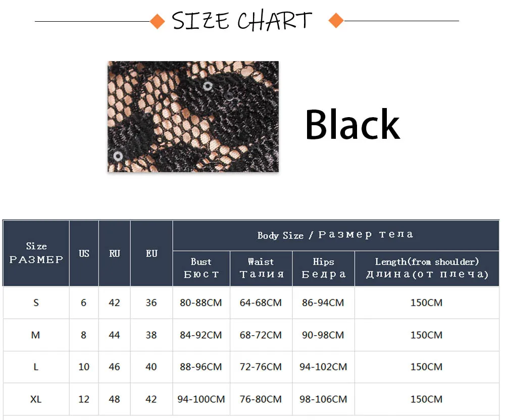505x420 pixels.
Task: Click the 94-102CM hips cell
Action: (x=323, y=367)
